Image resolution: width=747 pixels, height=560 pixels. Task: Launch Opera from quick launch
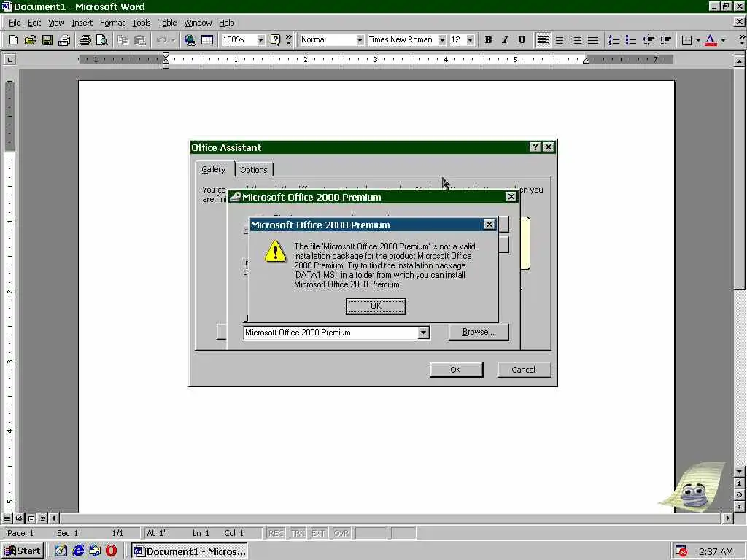tap(111, 551)
